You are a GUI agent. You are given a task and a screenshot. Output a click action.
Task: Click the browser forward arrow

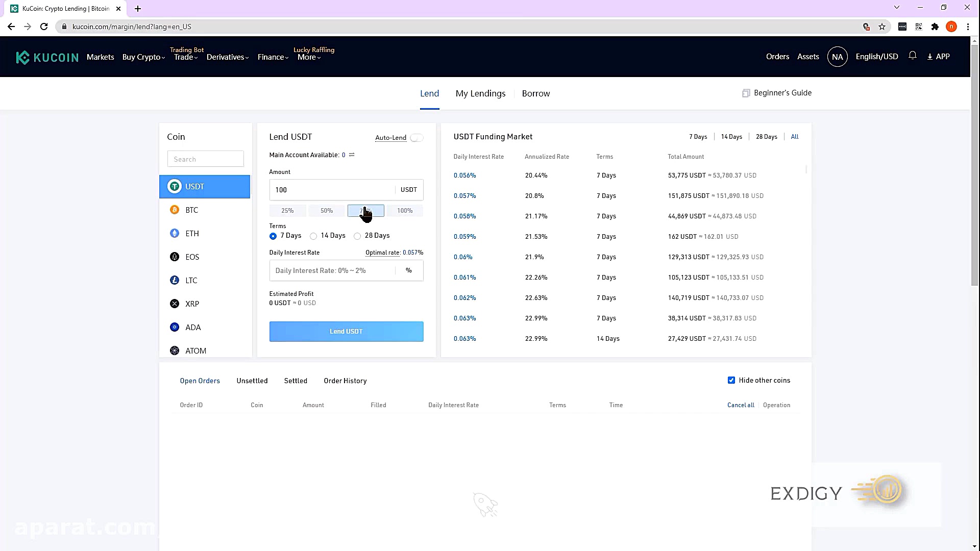coord(28,27)
